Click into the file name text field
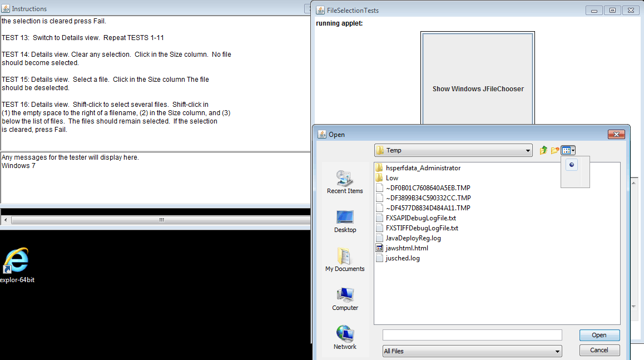The image size is (644, 360). (472, 335)
